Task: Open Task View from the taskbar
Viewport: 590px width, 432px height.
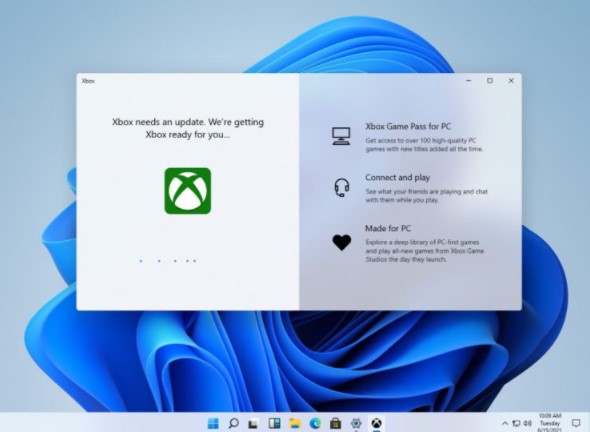Action: click(x=253, y=424)
